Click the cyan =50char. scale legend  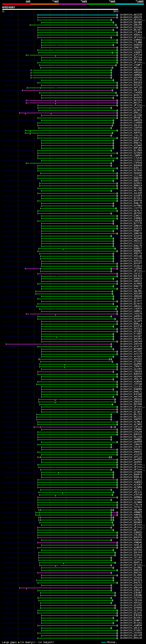(x=109, y=642)
